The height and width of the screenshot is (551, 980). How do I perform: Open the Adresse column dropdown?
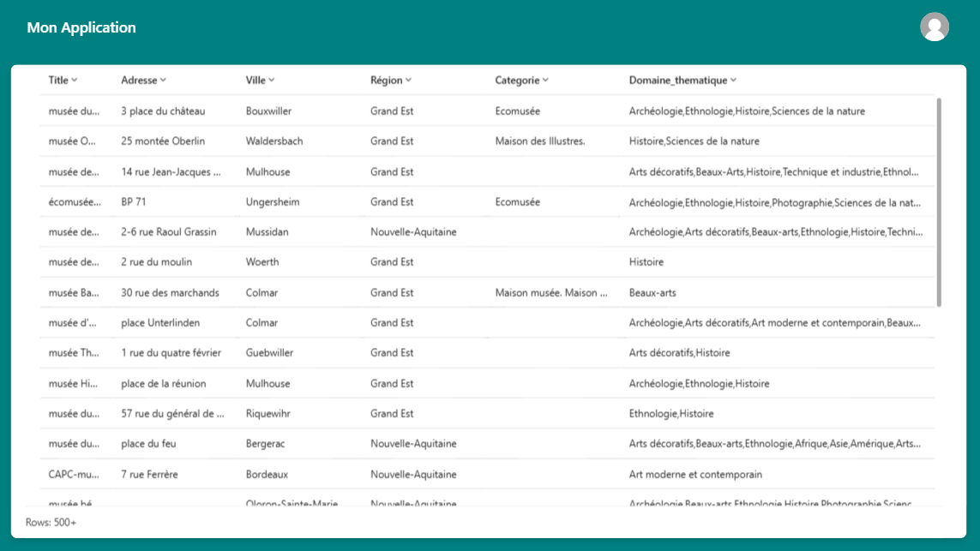pyautogui.click(x=163, y=80)
